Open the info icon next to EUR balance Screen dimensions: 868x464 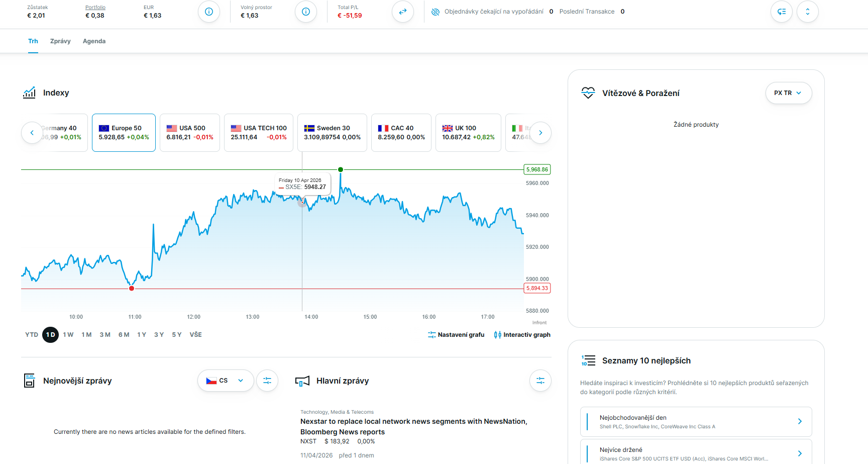208,11
